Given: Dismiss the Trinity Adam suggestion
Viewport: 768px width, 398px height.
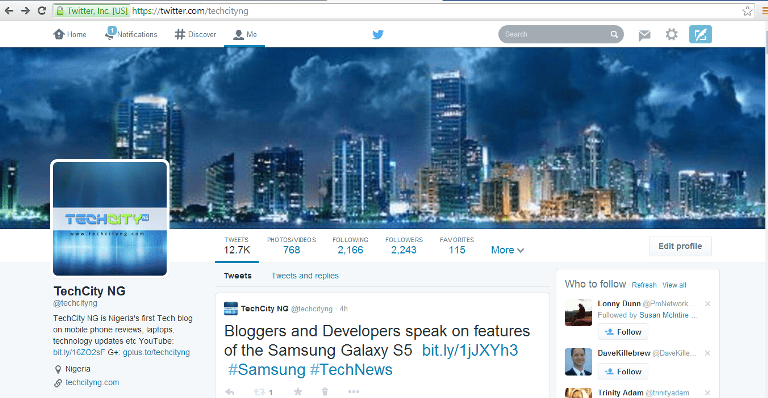Looking at the screenshot, I should click(707, 393).
